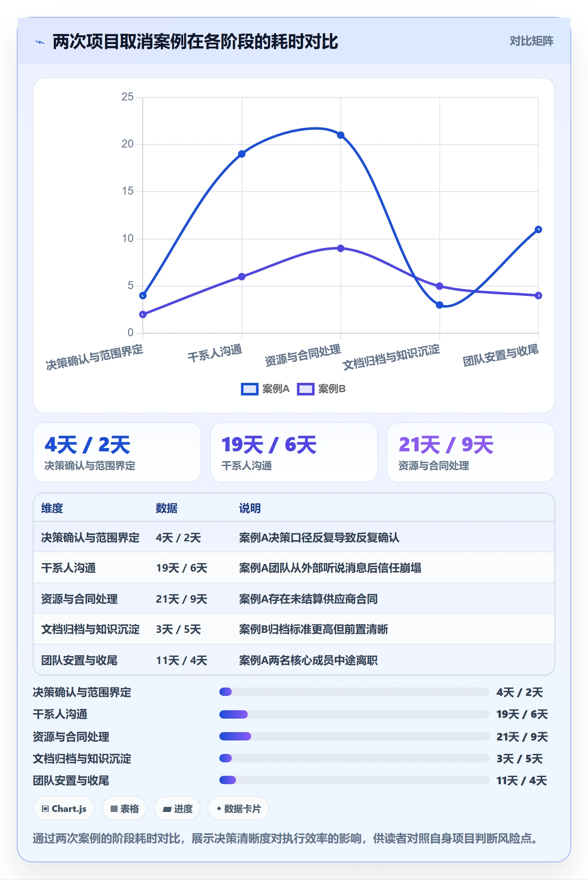This screenshot has height=880, width=588.
Task: Click 案例B data point at 资源与合同处理 (9)
Action: click(341, 248)
